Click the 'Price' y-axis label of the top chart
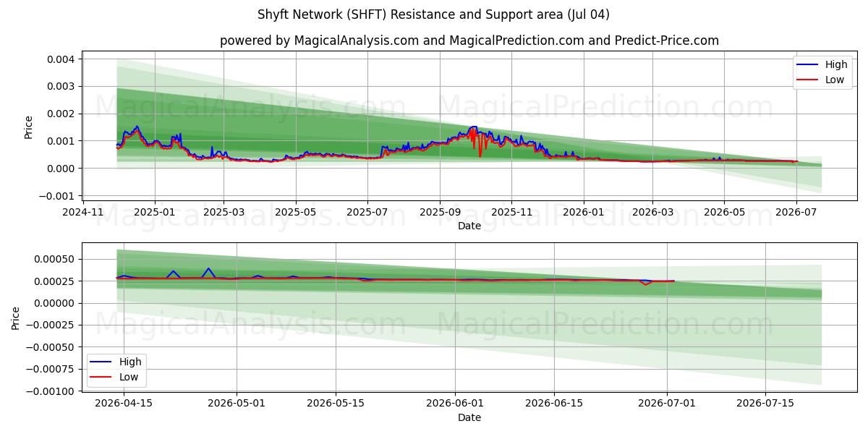Screen dimensions: 868x434 click(x=29, y=127)
